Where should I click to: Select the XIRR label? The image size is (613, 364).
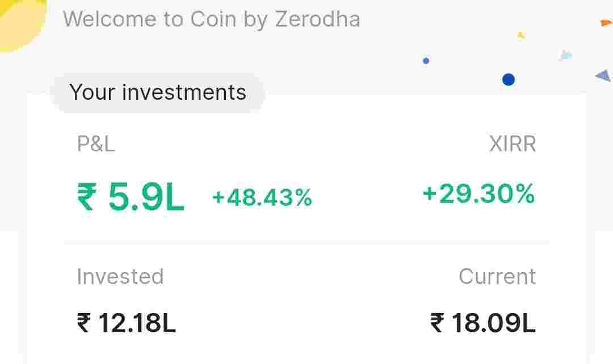click(512, 144)
